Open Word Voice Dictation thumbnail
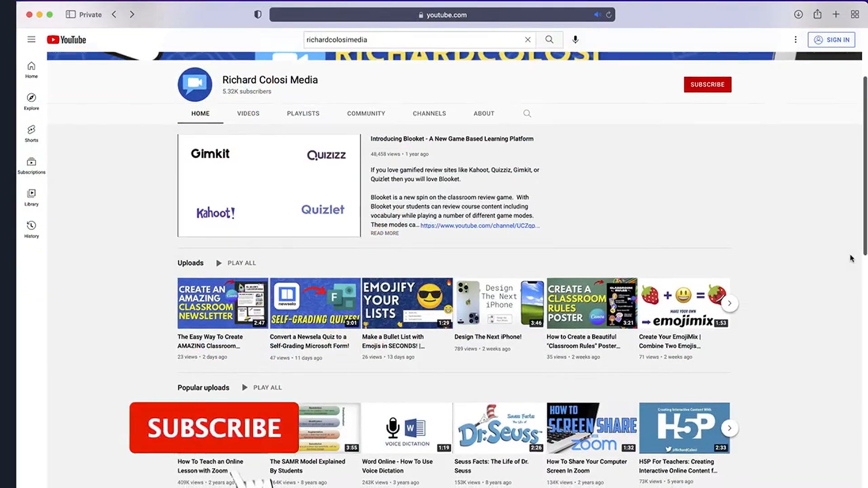Viewport: 868px width, 488px height. [407, 428]
